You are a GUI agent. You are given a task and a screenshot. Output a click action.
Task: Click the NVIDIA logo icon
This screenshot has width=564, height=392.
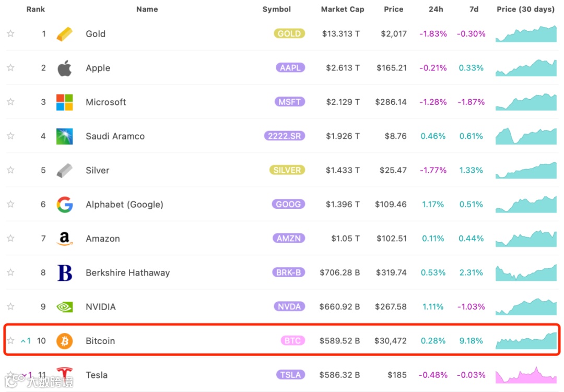click(x=64, y=307)
